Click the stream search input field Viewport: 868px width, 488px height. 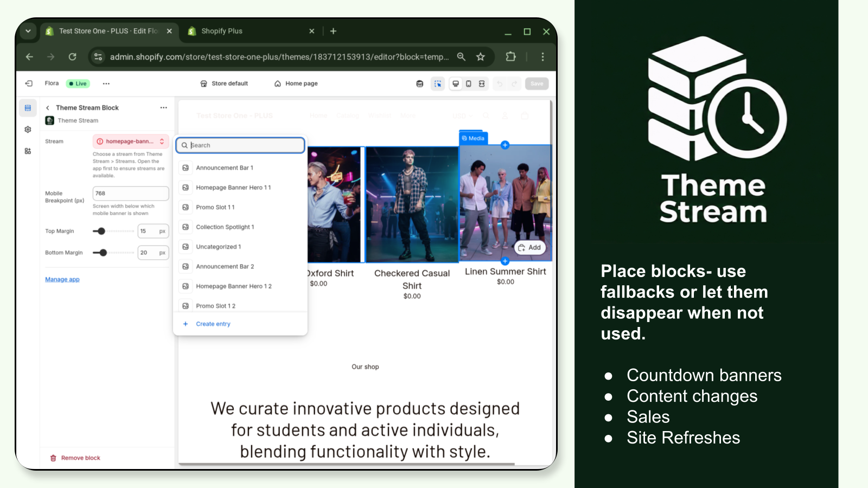point(240,145)
